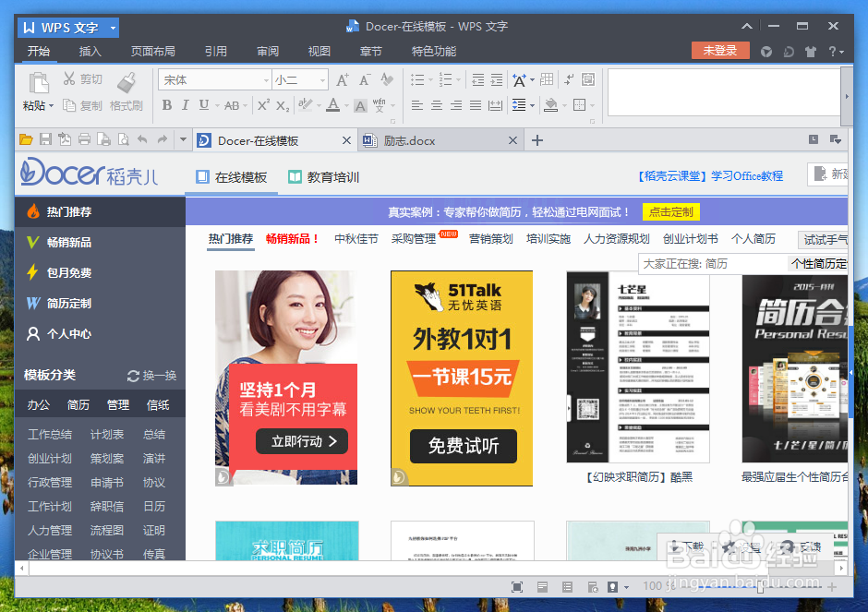
Task: Toggle bold formatting
Action: point(166,104)
